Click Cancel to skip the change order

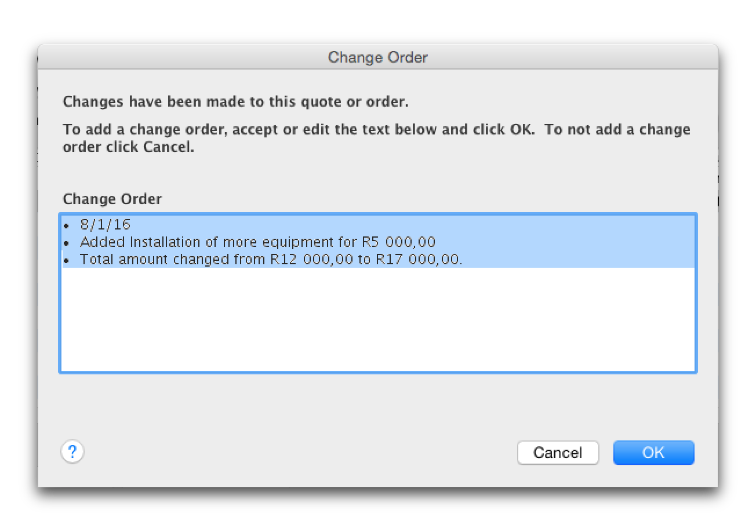[x=558, y=453]
